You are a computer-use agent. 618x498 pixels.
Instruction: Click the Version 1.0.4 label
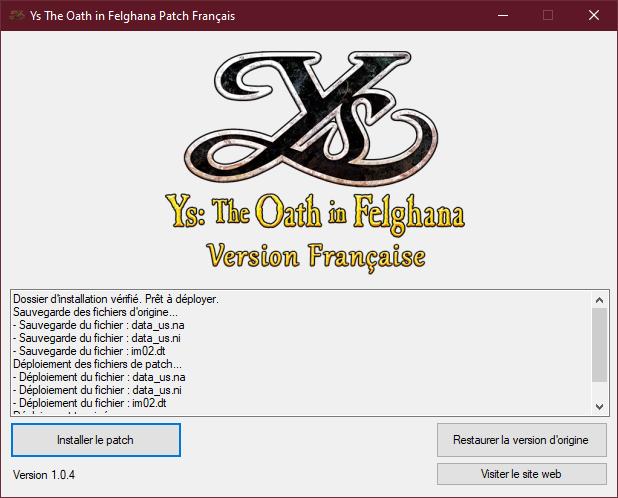[44, 474]
